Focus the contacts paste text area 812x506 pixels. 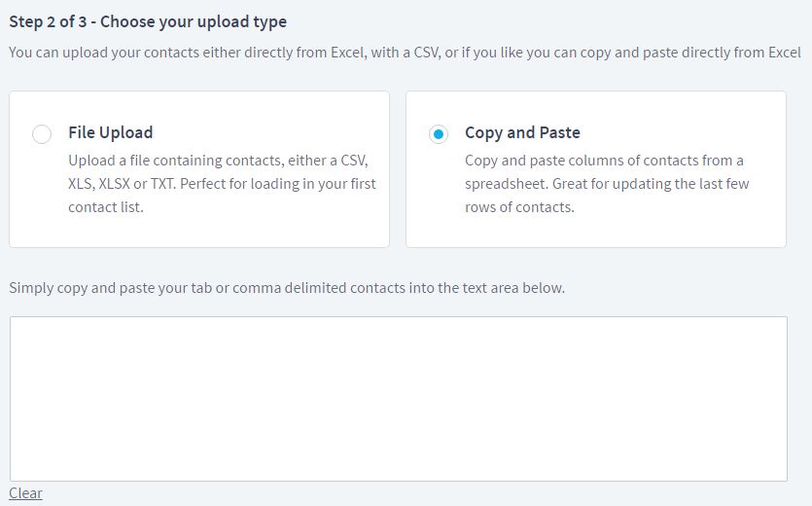tap(399, 399)
